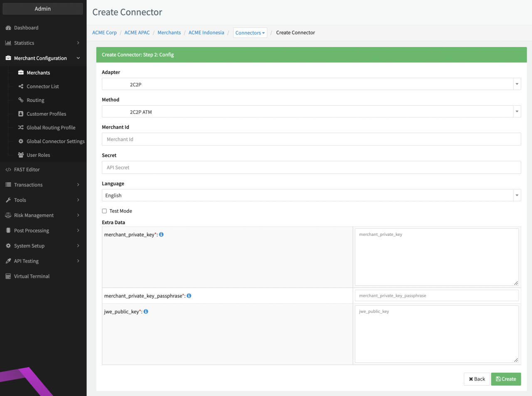The image size is (532, 396).
Task: Click the Connector List share icon
Action: click(21, 87)
